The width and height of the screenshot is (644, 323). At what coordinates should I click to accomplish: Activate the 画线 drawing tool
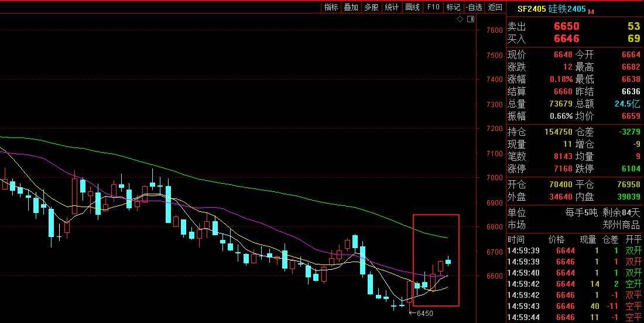tap(412, 7)
